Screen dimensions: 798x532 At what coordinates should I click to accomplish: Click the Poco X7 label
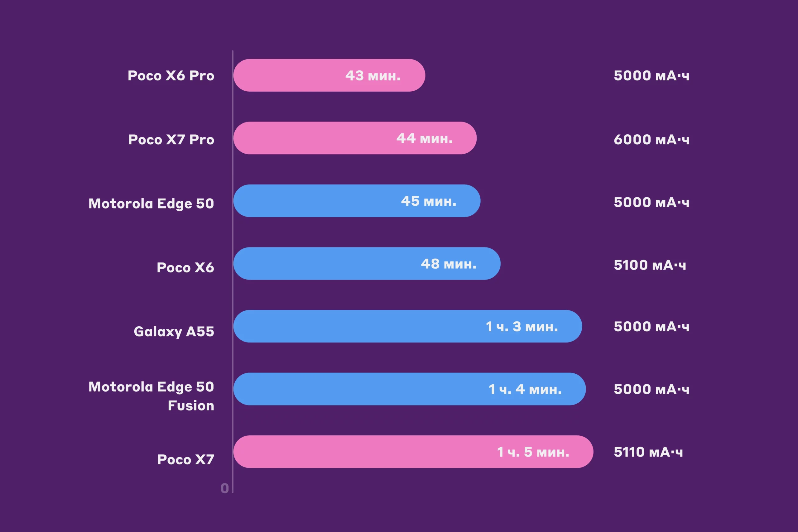tap(185, 459)
